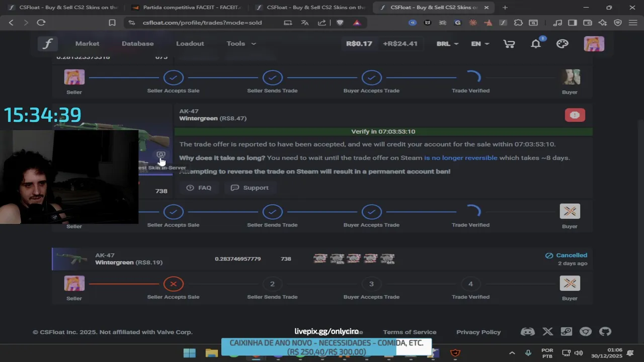This screenshot has height=362, width=644.
Task: Click the red report button on AK-47 trade
Action: [x=575, y=115]
